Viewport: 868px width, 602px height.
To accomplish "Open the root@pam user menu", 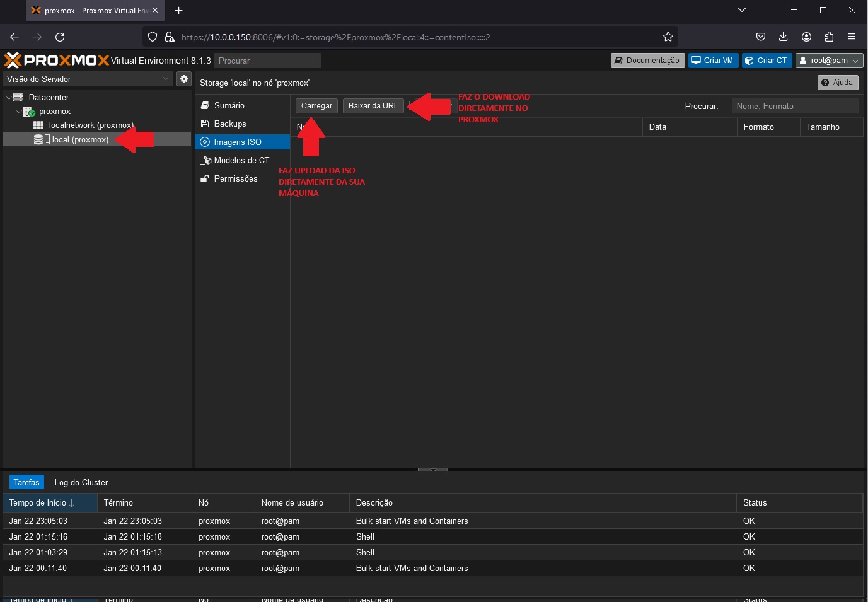I will [830, 61].
